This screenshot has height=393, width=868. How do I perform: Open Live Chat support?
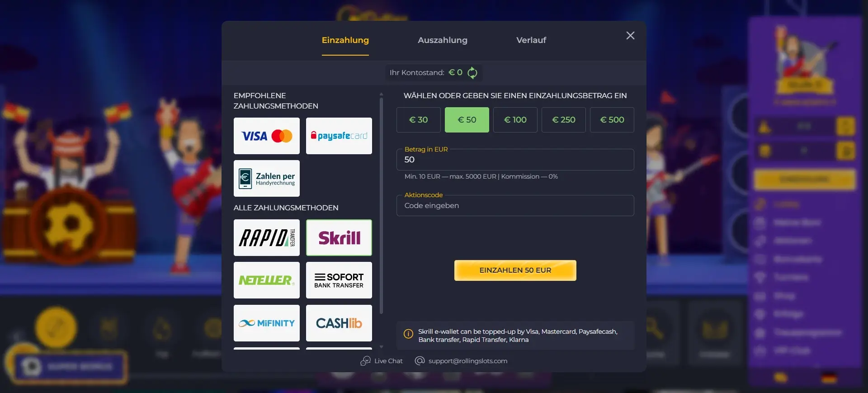[x=382, y=361]
